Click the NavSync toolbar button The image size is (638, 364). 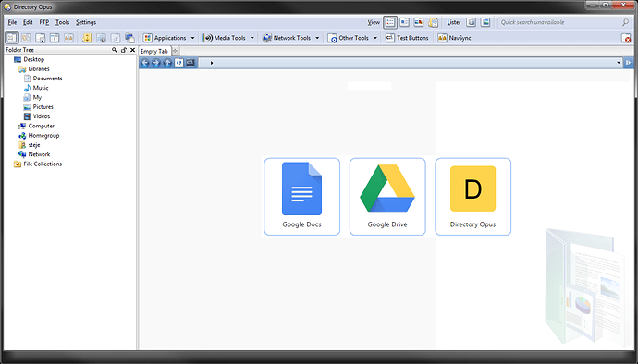coord(455,38)
